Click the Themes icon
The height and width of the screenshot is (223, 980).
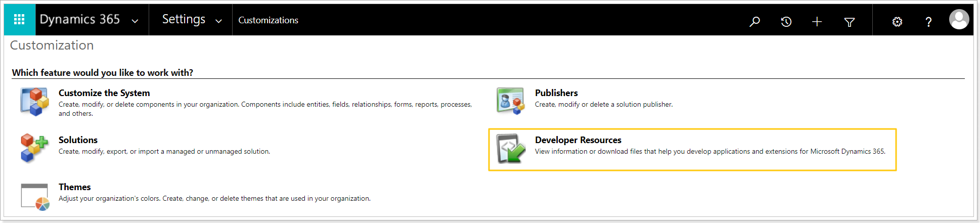coord(35,197)
